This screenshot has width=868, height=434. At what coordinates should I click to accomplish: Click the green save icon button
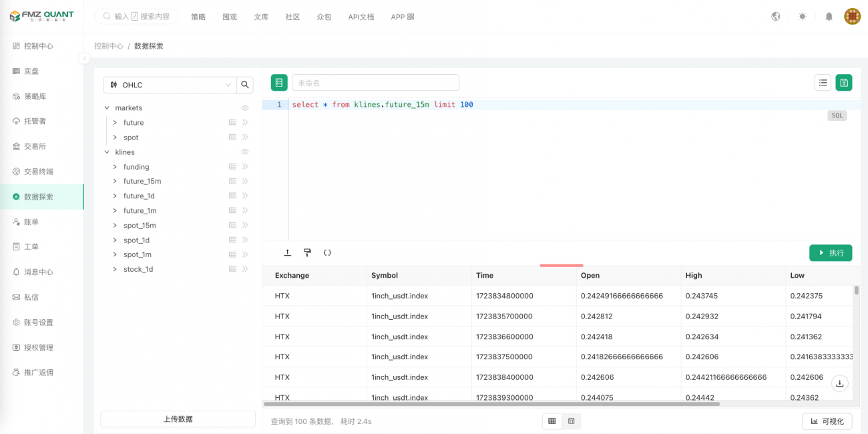(844, 83)
